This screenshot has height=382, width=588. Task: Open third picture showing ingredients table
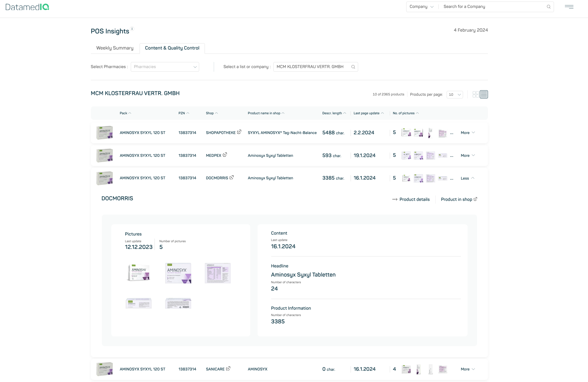coord(218,273)
